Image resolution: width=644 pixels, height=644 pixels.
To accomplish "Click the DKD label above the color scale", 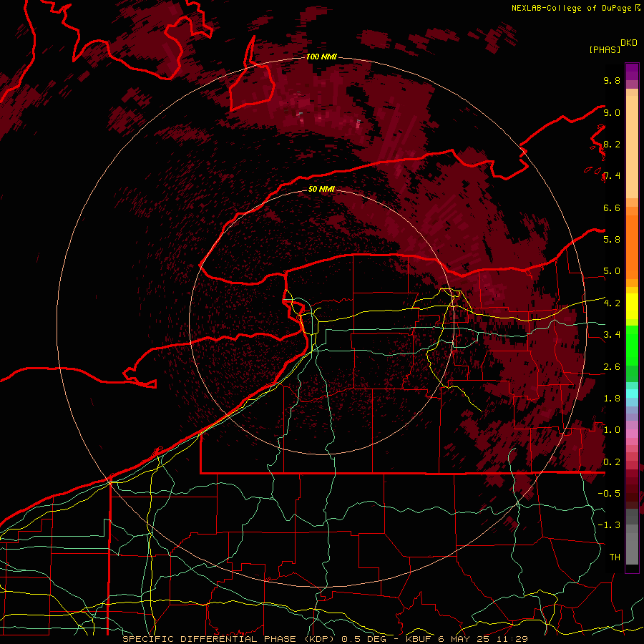I will coord(629,43).
